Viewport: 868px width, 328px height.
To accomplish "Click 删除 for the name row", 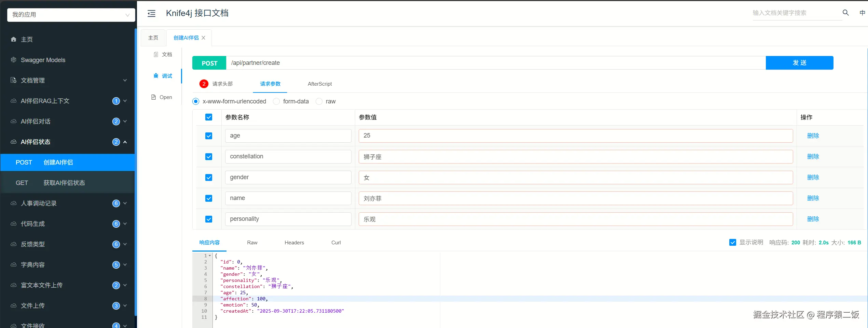I will 813,198.
